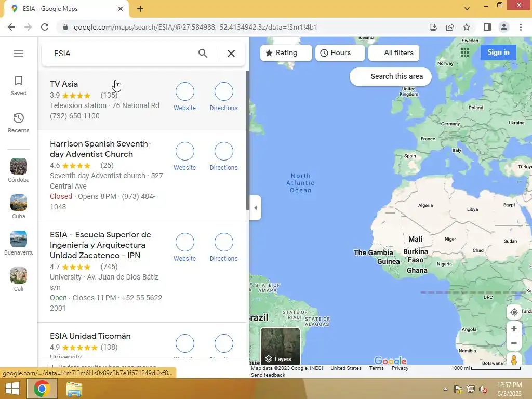532x399 pixels.
Task: Open ESIA Zacatenco Website
Action: (x=184, y=247)
